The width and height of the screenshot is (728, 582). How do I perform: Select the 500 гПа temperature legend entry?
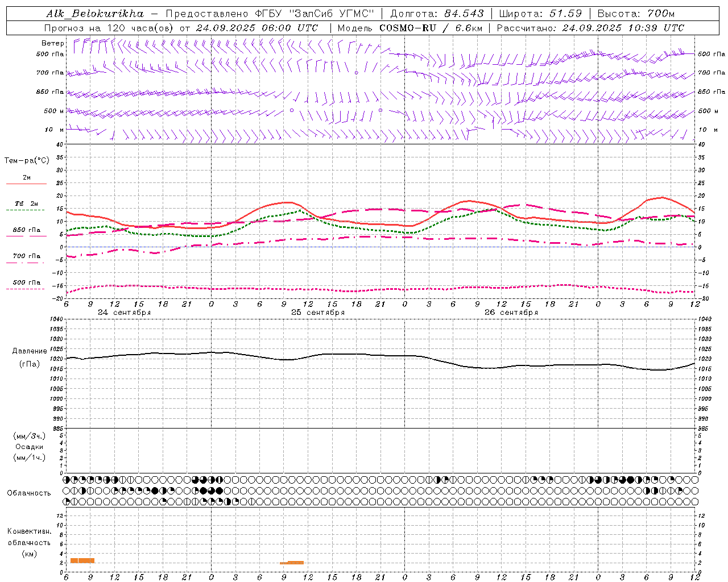click(26, 282)
